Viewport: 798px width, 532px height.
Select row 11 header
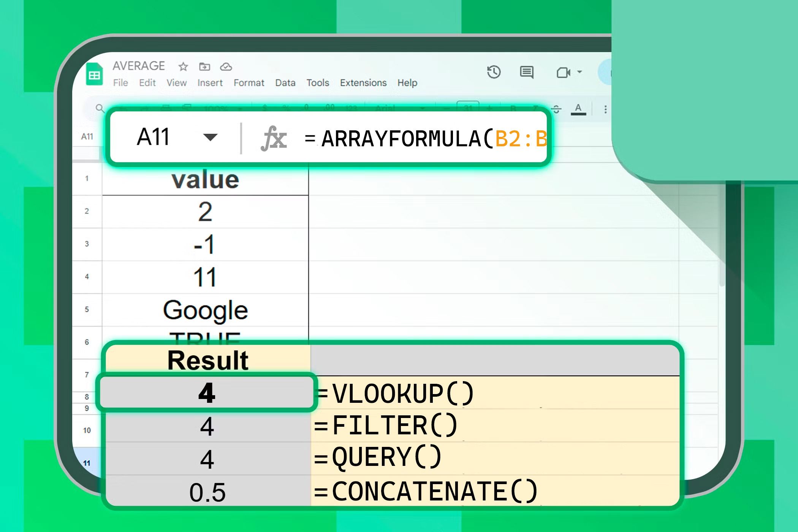pos(87,463)
